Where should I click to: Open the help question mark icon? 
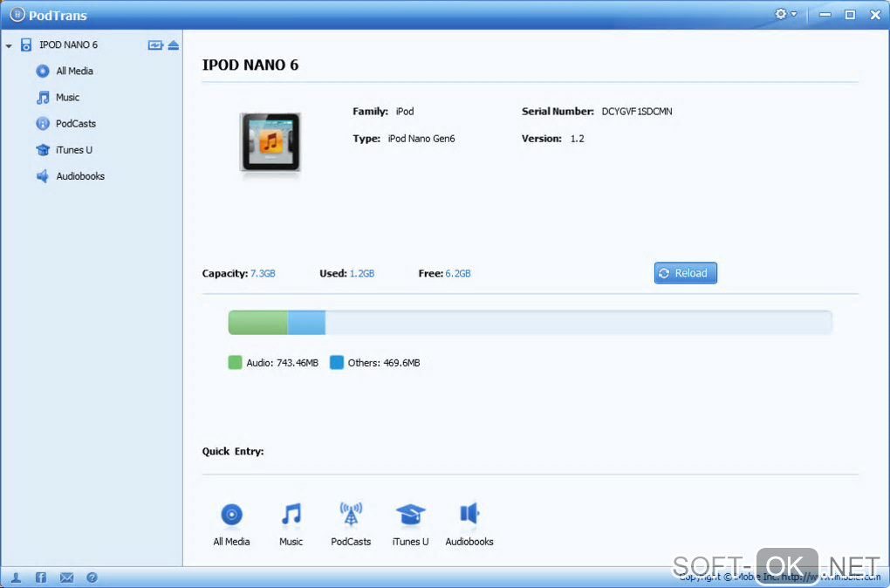pos(92,578)
